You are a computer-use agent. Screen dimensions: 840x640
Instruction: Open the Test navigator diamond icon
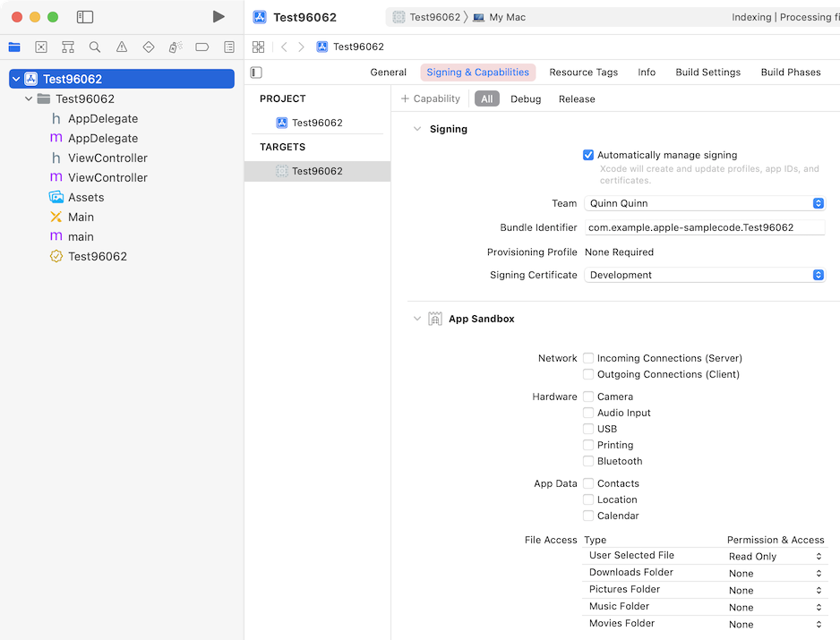coord(149,47)
